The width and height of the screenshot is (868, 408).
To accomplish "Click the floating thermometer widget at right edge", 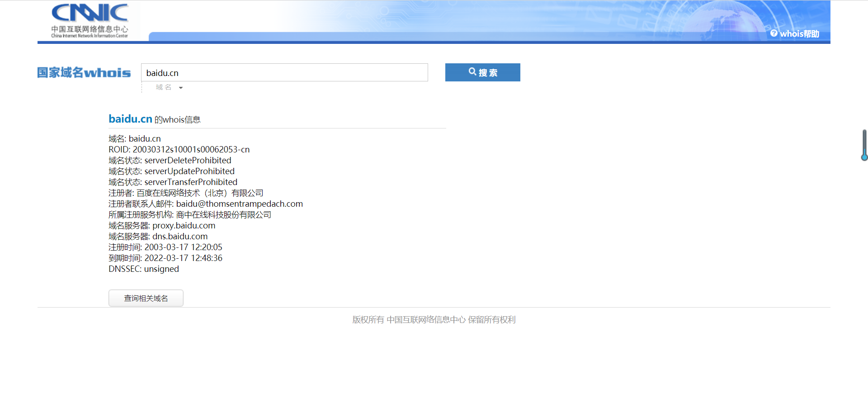I will click(x=864, y=145).
